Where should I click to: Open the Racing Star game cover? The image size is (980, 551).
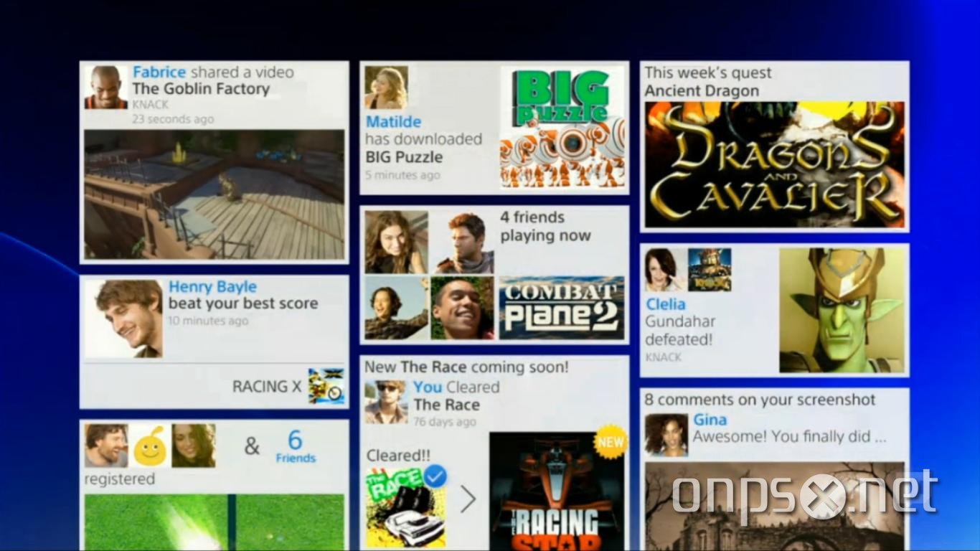tap(557, 491)
